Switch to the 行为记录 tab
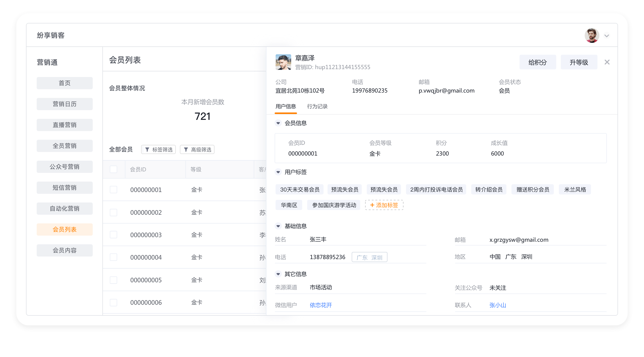Image resolution: width=644 pixels, height=357 pixels. (x=317, y=106)
